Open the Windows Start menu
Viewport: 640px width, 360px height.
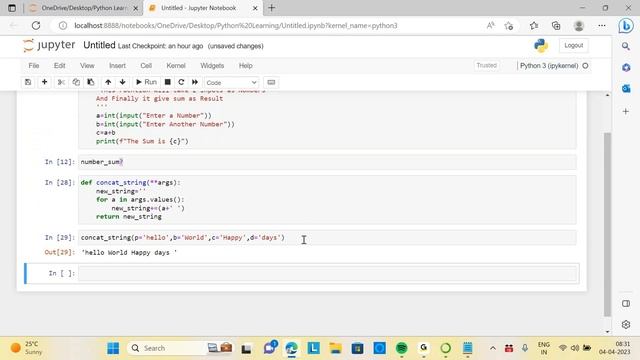113,348
